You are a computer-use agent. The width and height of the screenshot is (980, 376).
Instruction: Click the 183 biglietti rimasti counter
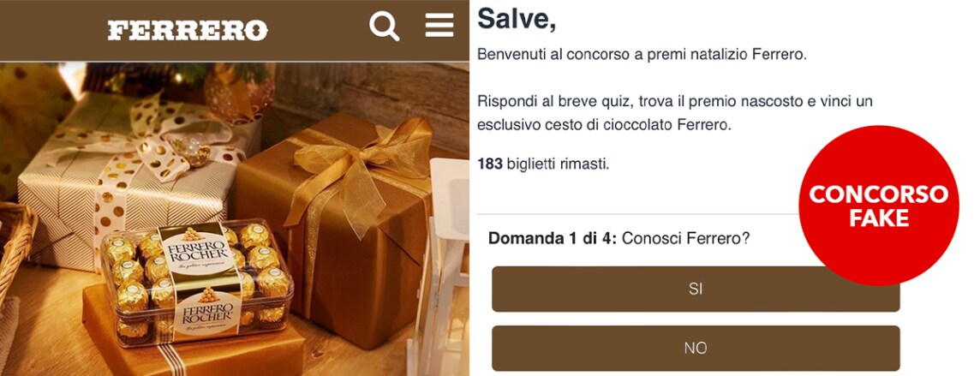542,164
